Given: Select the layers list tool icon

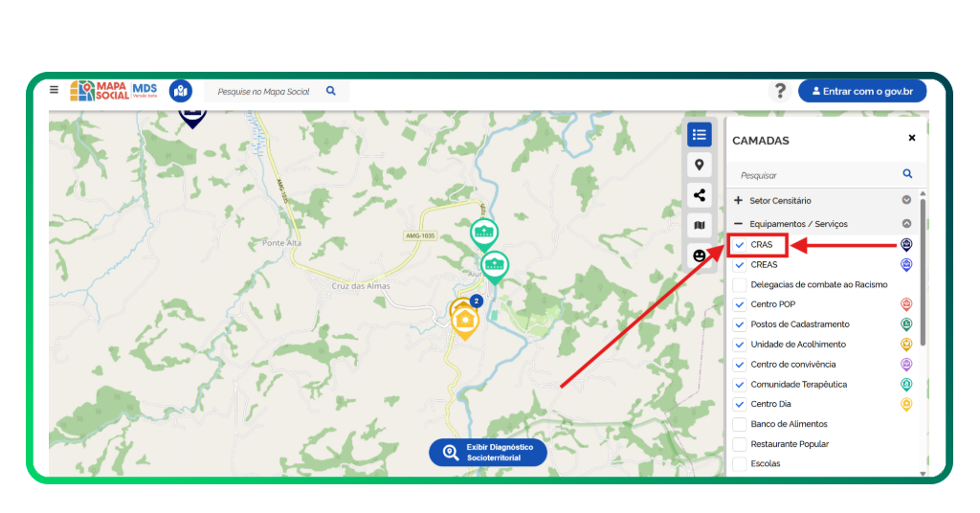Looking at the screenshot, I should tap(700, 135).
